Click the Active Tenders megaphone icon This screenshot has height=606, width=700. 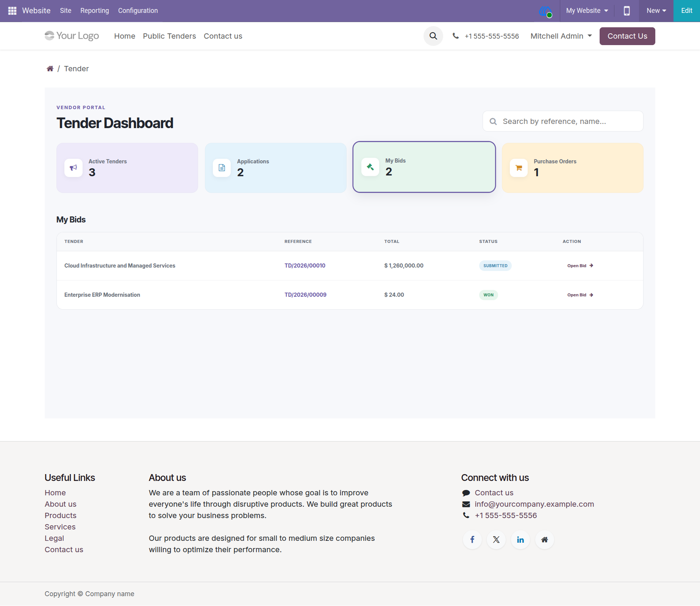tap(73, 168)
